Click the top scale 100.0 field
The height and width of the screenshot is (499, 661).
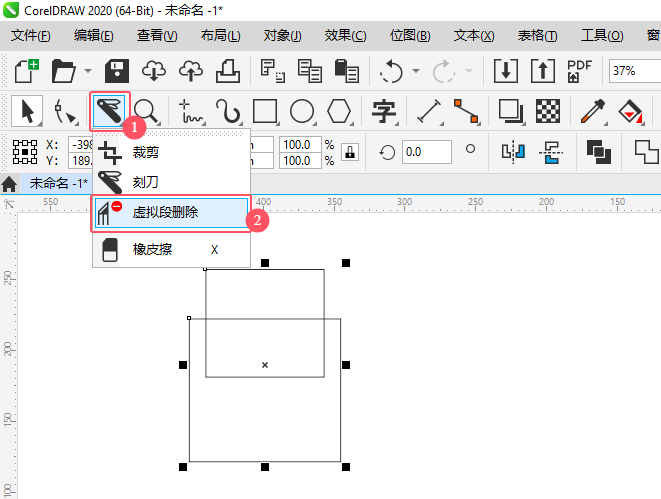300,145
